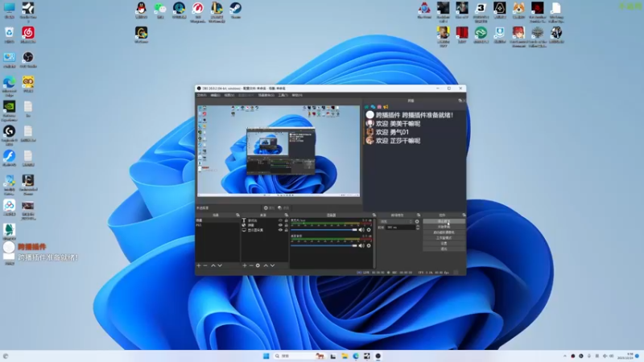
Task: Toggle visibility of the text source
Action: click(x=280, y=220)
